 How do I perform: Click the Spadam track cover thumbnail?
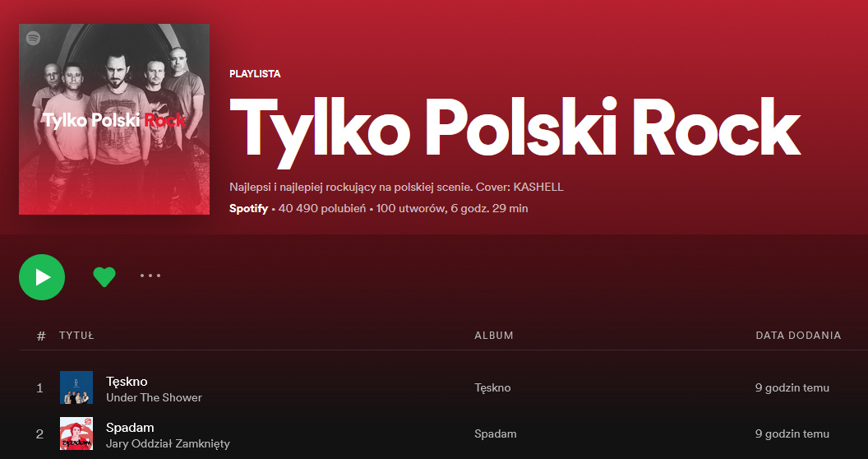point(76,433)
